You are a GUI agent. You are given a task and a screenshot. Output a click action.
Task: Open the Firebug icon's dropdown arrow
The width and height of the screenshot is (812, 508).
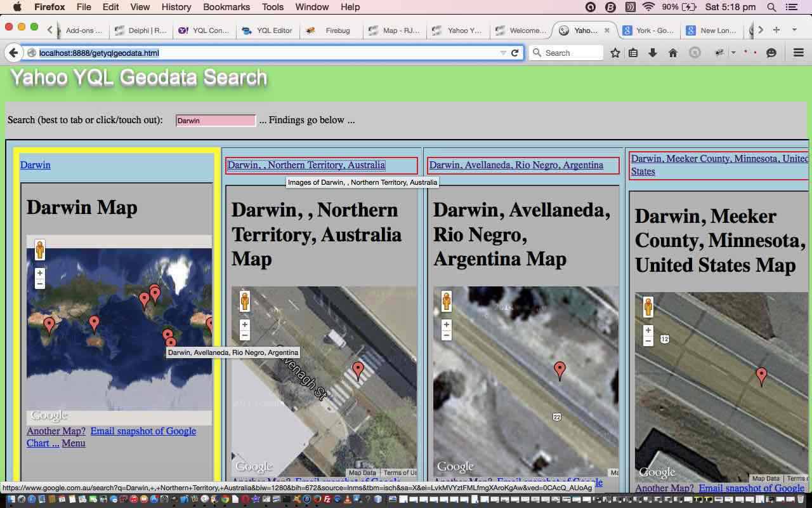click(733, 53)
